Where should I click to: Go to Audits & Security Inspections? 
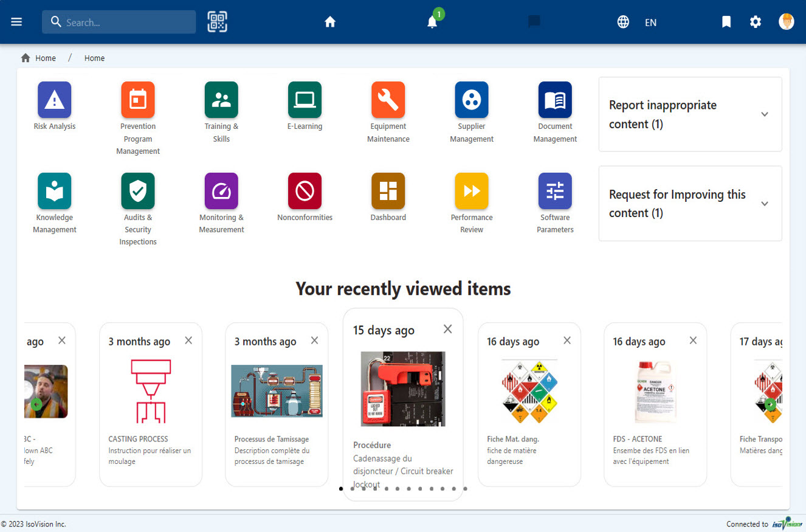[x=137, y=190]
